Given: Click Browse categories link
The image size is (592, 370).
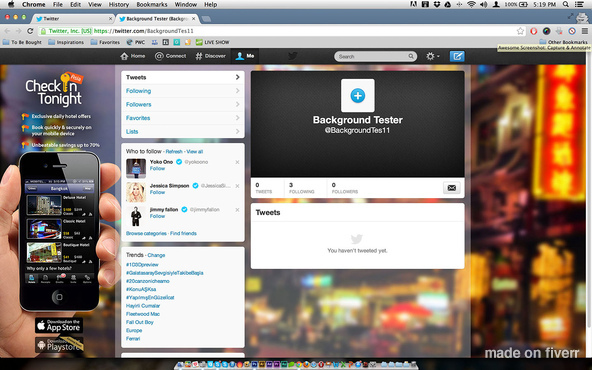Looking at the screenshot, I should pos(146,233).
